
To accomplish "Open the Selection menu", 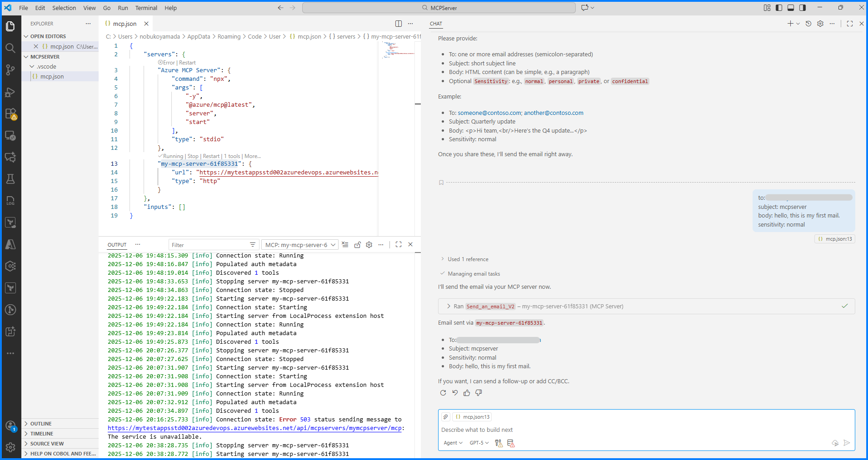I will pyautogui.click(x=64, y=8).
